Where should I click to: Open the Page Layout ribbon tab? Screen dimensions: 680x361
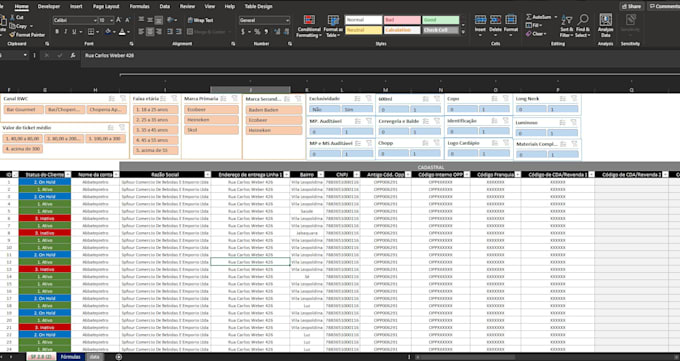(106, 7)
